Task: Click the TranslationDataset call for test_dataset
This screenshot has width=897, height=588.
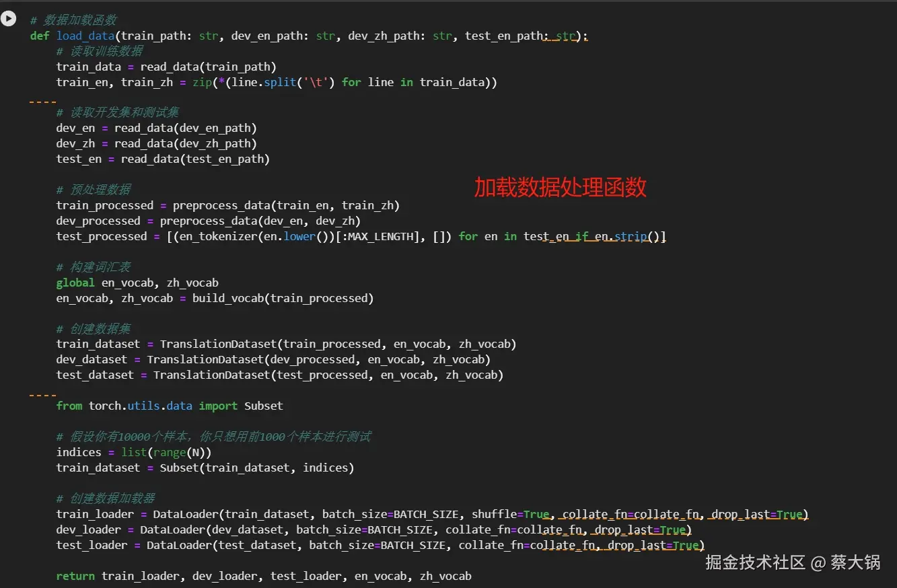Action: click(211, 375)
